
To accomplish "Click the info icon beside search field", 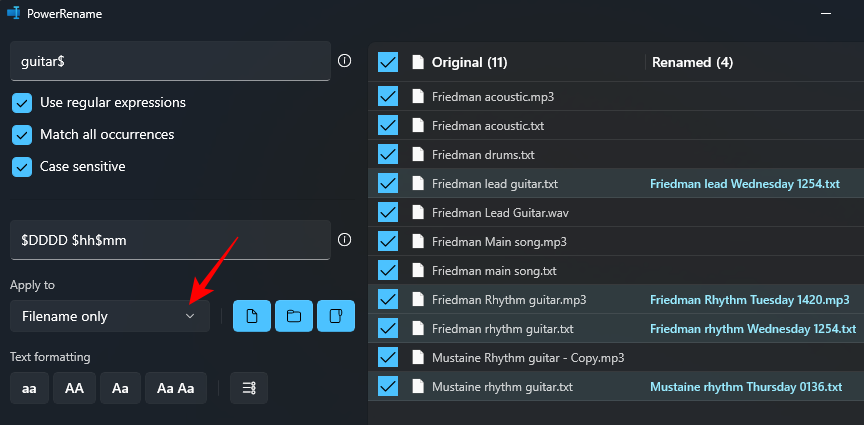I will 344,61.
